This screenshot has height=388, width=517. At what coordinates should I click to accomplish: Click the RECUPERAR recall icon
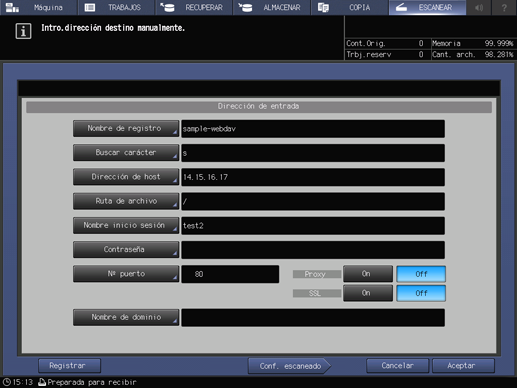[x=167, y=7]
